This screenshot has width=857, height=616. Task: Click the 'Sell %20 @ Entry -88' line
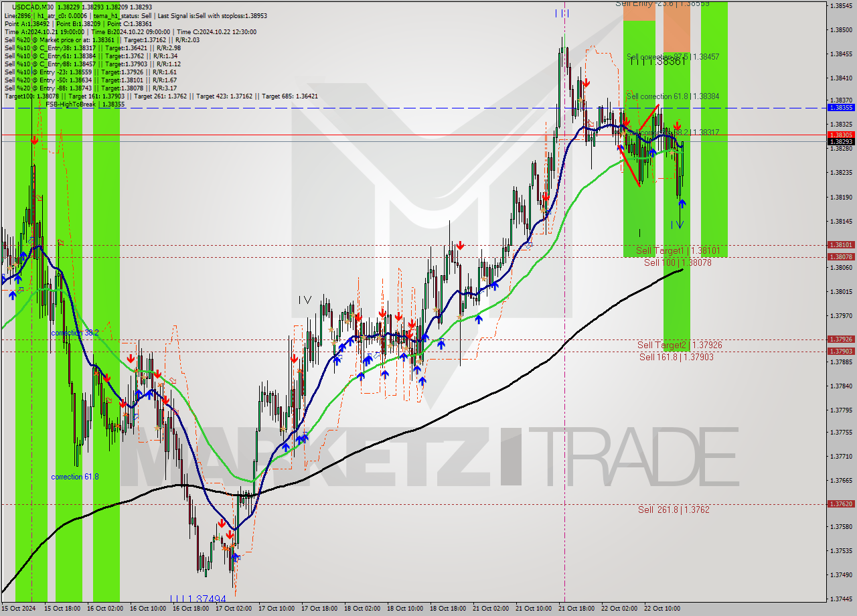(90, 88)
